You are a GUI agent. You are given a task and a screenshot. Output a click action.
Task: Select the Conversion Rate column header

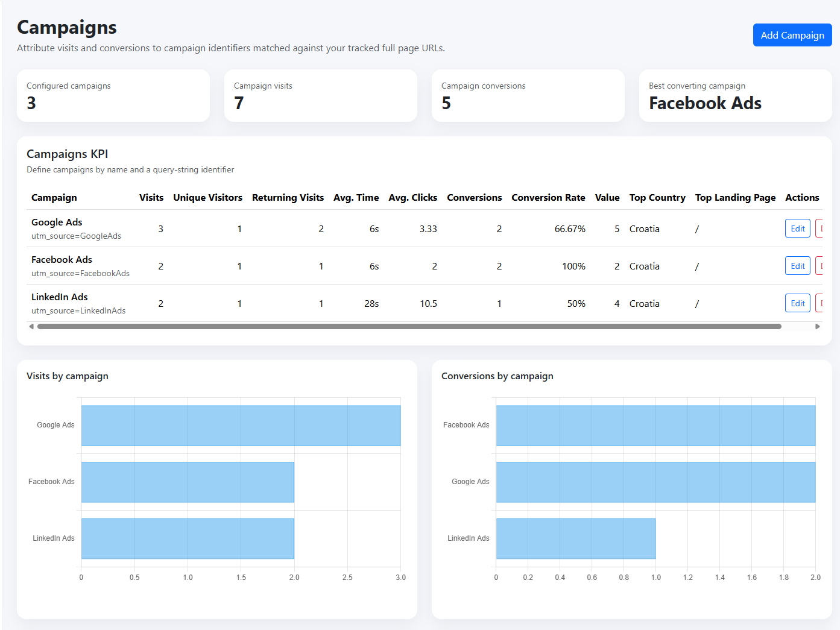click(x=548, y=198)
